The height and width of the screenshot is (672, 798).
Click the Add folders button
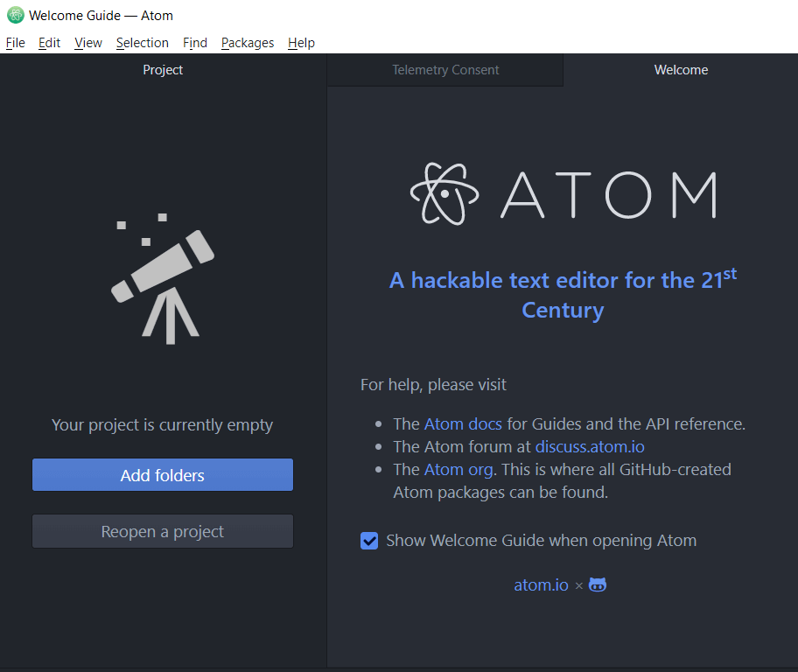click(x=163, y=475)
